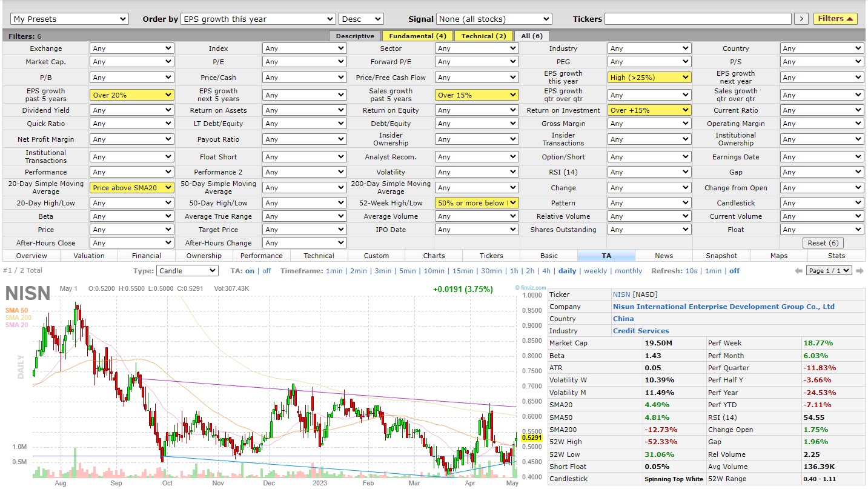Collapse filters using the yellow Filters triangle
The width and height of the screenshot is (868, 489).
[835, 18]
